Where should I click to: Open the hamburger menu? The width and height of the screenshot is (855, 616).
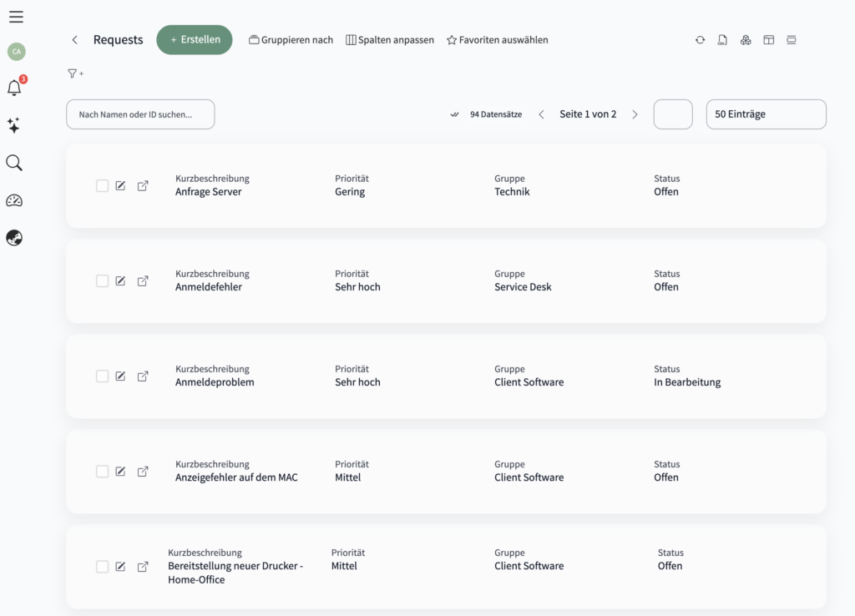coord(16,17)
